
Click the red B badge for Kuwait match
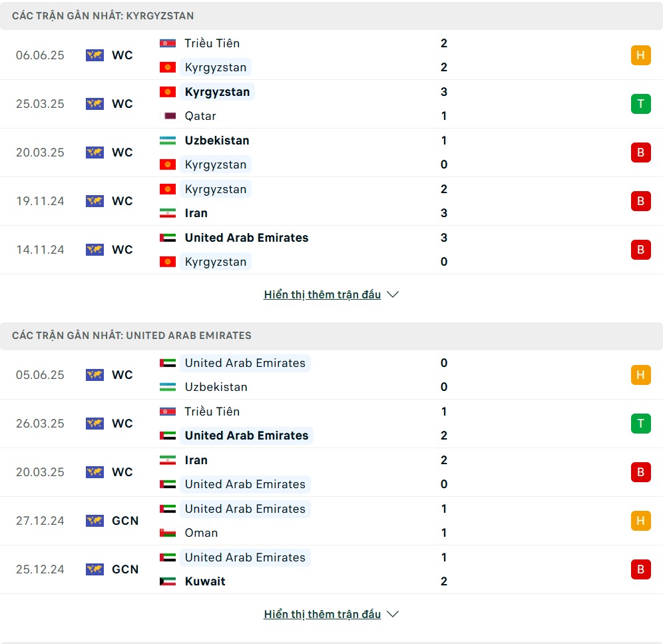pos(640,569)
